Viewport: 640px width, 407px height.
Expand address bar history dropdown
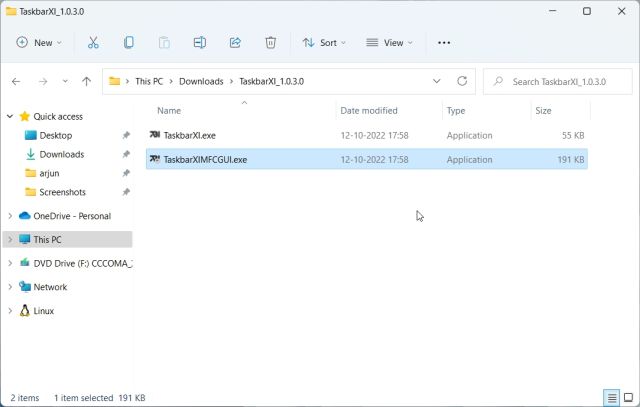438,81
